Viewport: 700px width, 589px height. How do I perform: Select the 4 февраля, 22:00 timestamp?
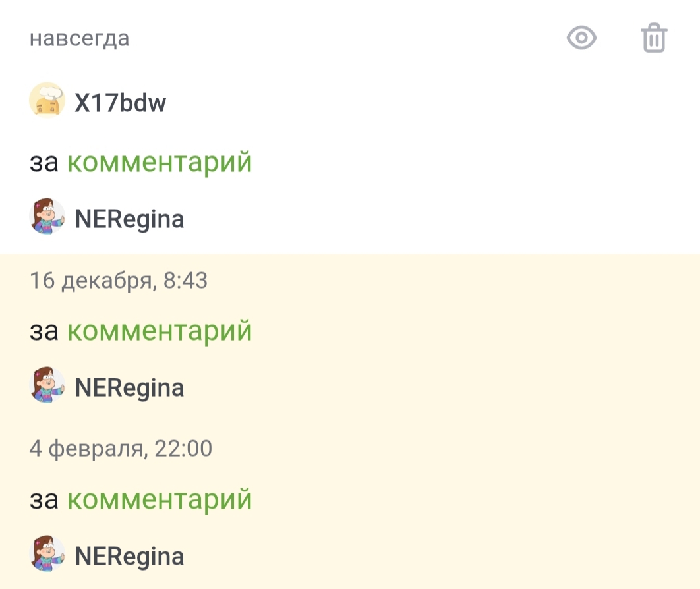(121, 449)
